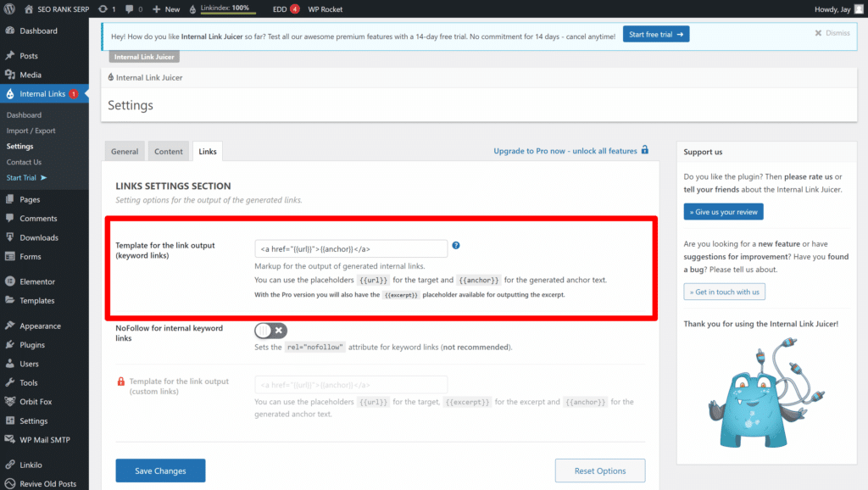Click the Posts pin icon
868x490 pixels.
[10, 55]
